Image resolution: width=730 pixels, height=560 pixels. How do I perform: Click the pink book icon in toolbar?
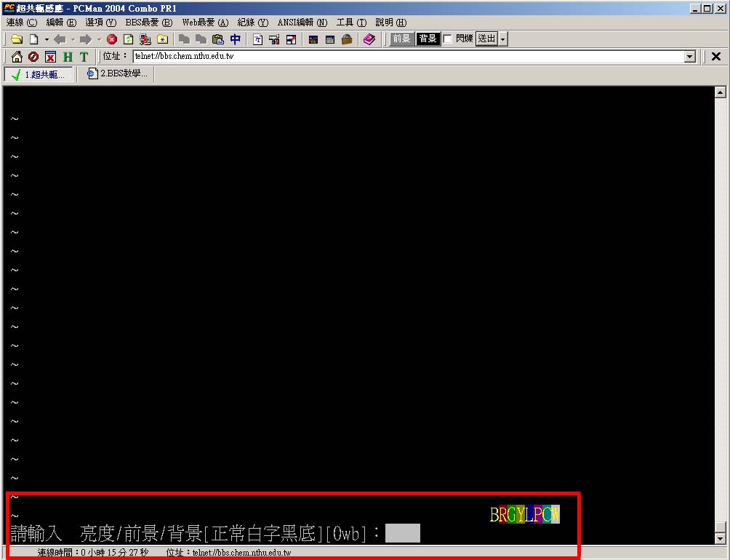tap(369, 39)
